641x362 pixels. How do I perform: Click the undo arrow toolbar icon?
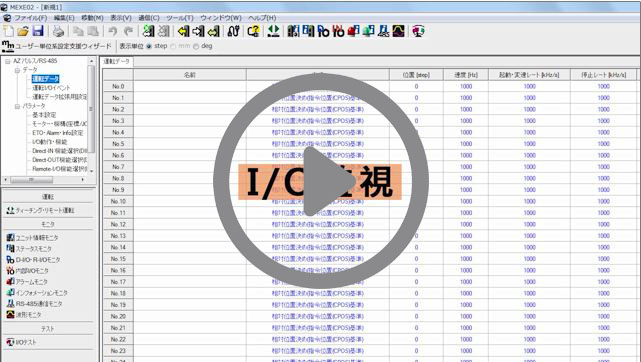112,31
